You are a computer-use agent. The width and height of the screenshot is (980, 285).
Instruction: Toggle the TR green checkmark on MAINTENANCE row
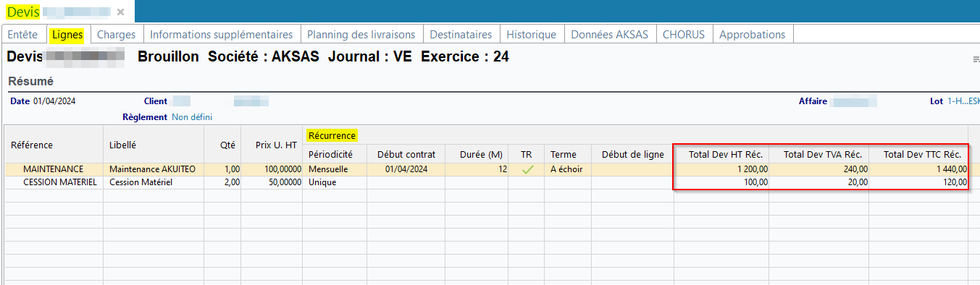pyautogui.click(x=527, y=169)
